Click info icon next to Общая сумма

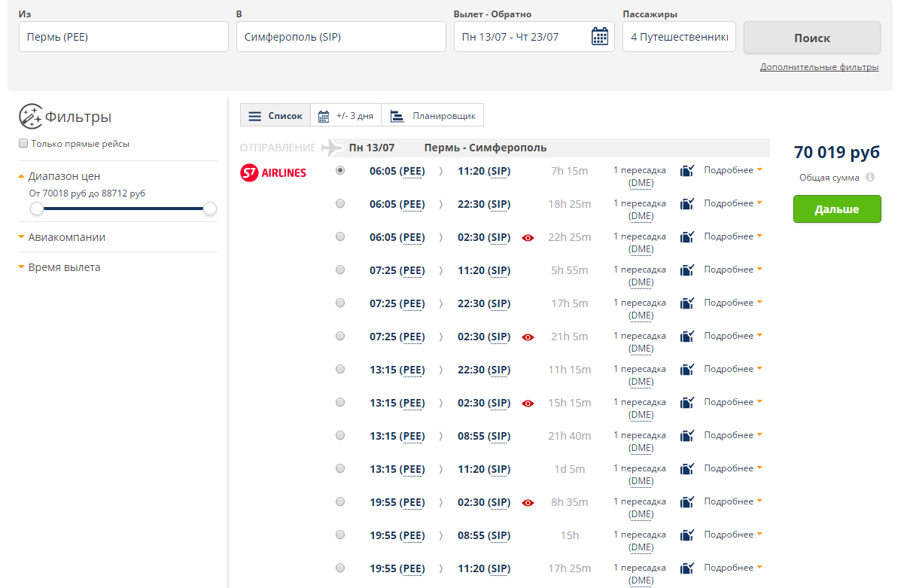(870, 178)
